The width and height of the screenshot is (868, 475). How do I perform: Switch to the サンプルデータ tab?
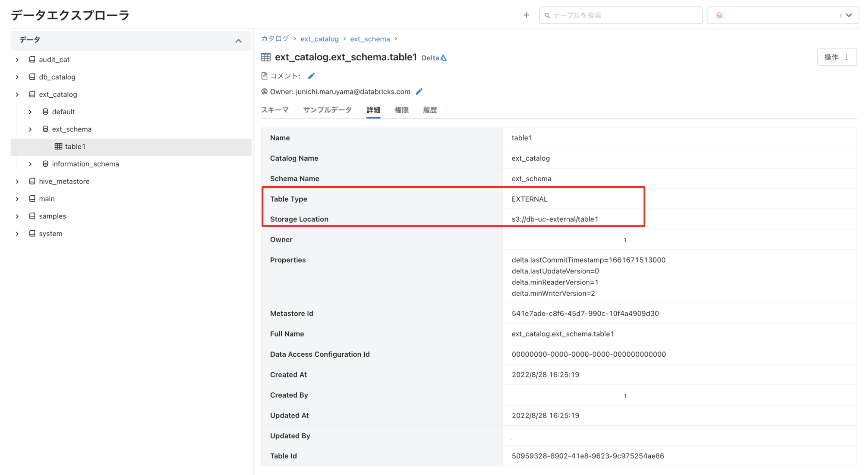tap(327, 110)
